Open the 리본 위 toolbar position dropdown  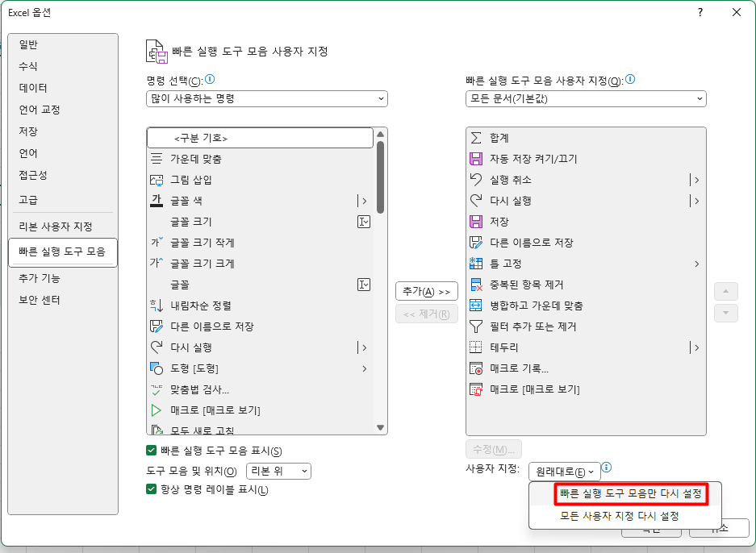pyautogui.click(x=278, y=471)
